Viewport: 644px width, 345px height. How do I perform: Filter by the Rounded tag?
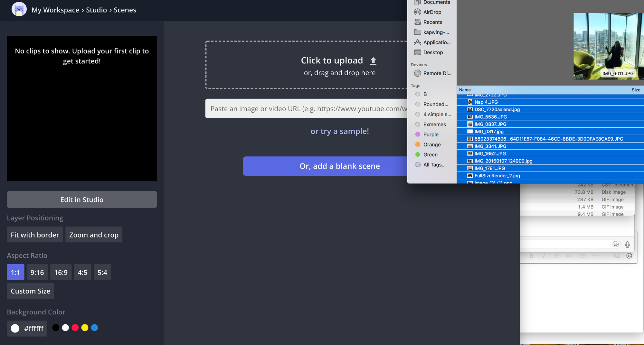tap(432, 104)
